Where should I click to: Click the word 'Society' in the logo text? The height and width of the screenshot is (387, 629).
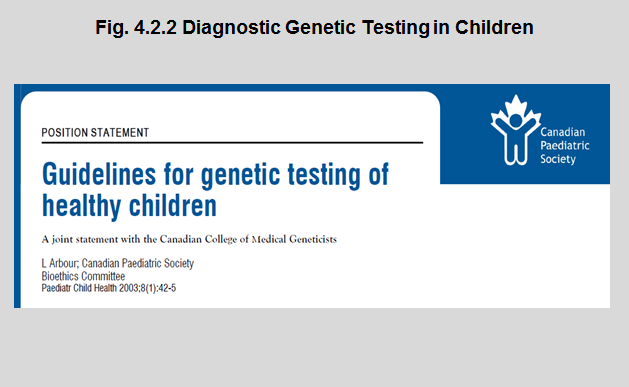[558, 159]
